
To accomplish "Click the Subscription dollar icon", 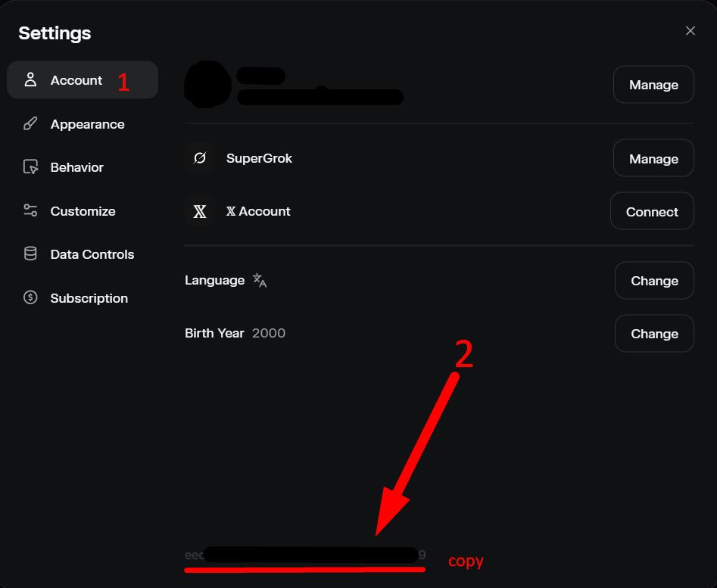I will point(30,297).
